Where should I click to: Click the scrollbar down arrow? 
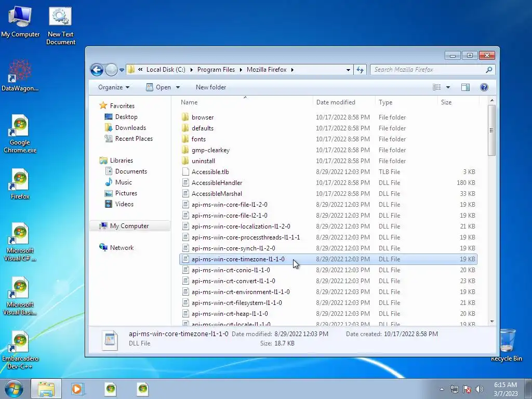pyautogui.click(x=491, y=321)
